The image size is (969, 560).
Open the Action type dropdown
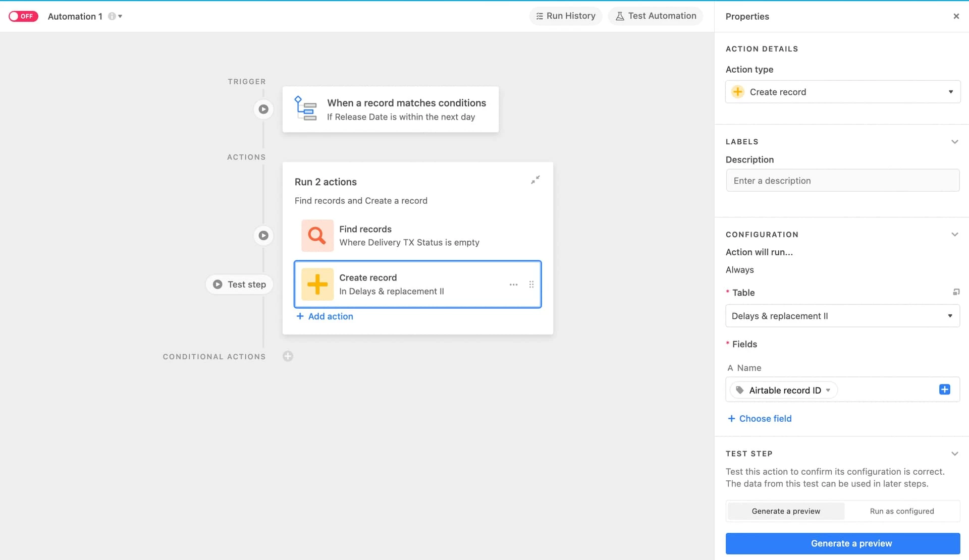(x=842, y=92)
